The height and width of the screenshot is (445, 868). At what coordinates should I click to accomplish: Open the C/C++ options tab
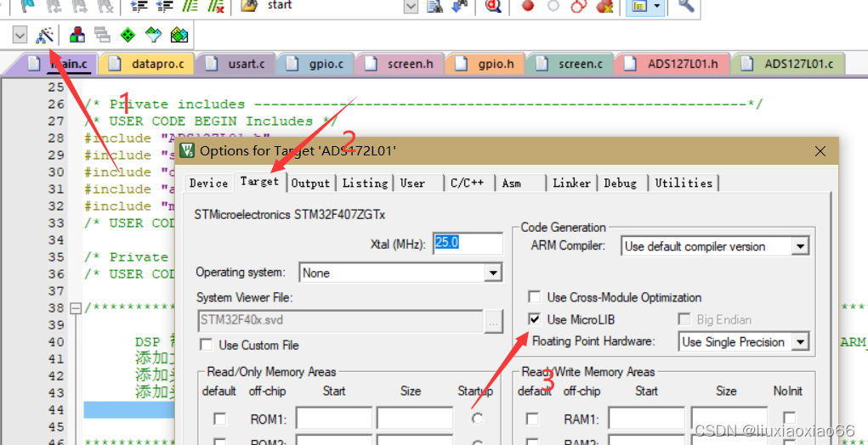(468, 183)
